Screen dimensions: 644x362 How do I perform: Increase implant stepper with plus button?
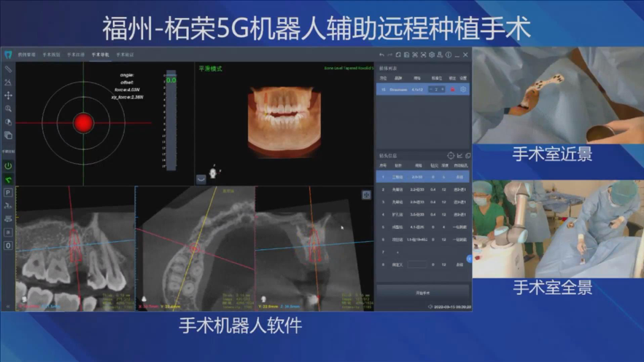click(442, 90)
